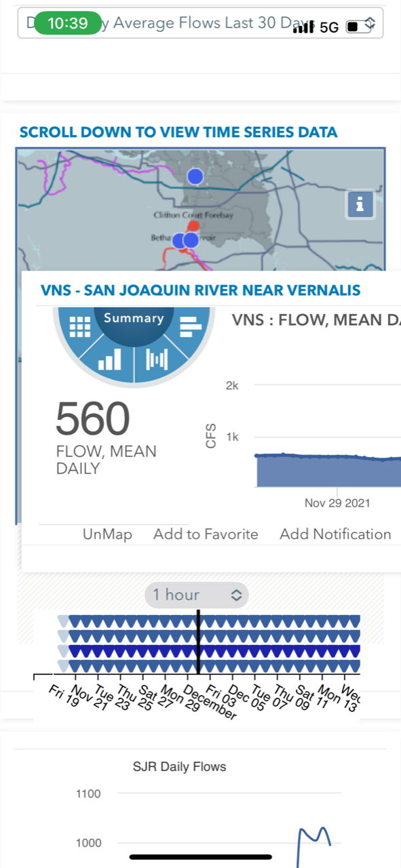Screen dimensions: 401x868
Task: Select the candlestick chart icon in radial menu
Action: tap(157, 359)
